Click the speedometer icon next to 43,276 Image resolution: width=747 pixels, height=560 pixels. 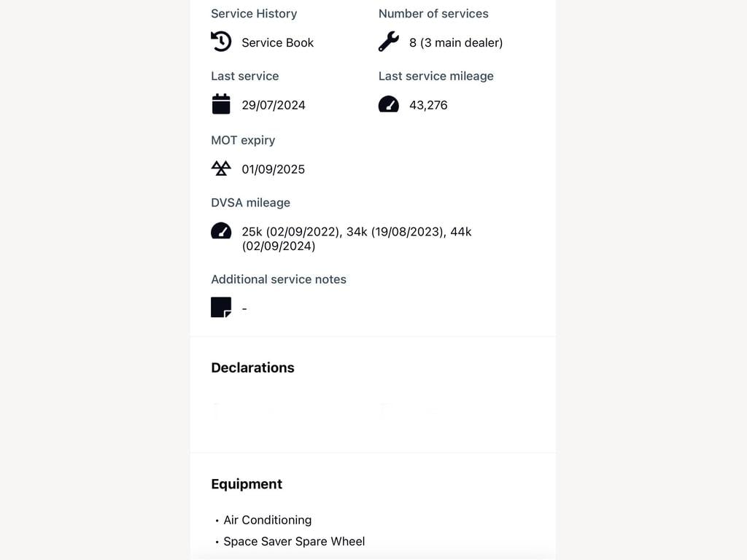pyautogui.click(x=389, y=104)
